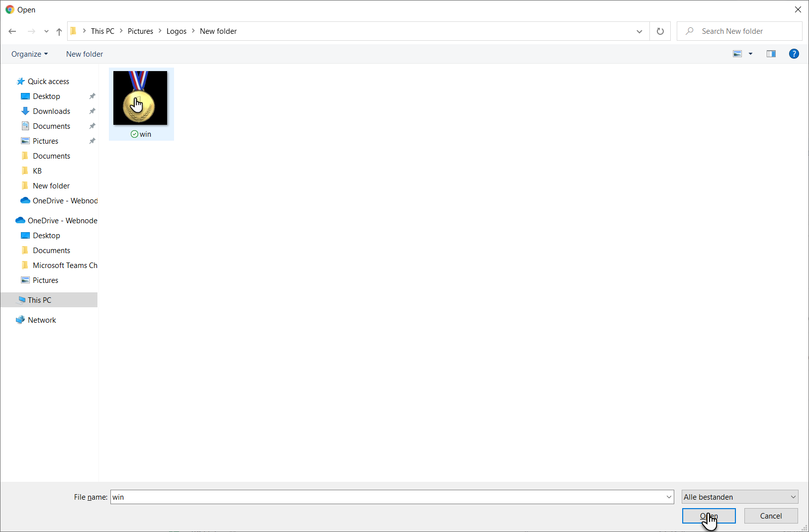Viewport: 809px width, 532px height.
Task: Click the second Documents folder in Quick access
Action: [51, 156]
